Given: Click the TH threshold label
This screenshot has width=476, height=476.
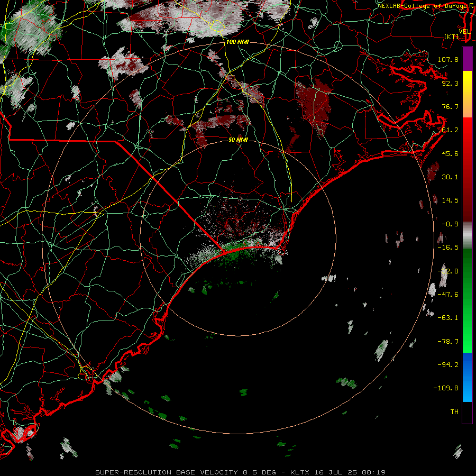Looking at the screenshot, I should [x=454, y=412].
